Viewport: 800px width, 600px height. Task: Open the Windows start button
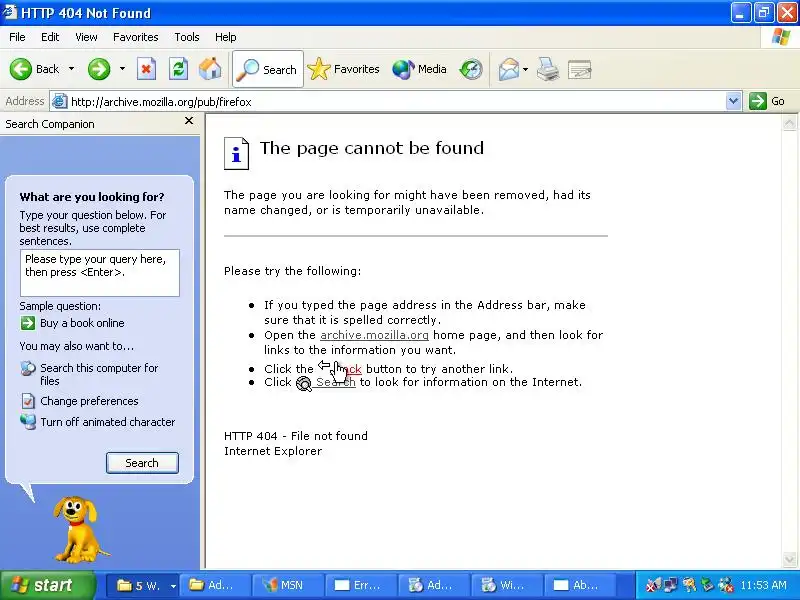tap(48, 585)
